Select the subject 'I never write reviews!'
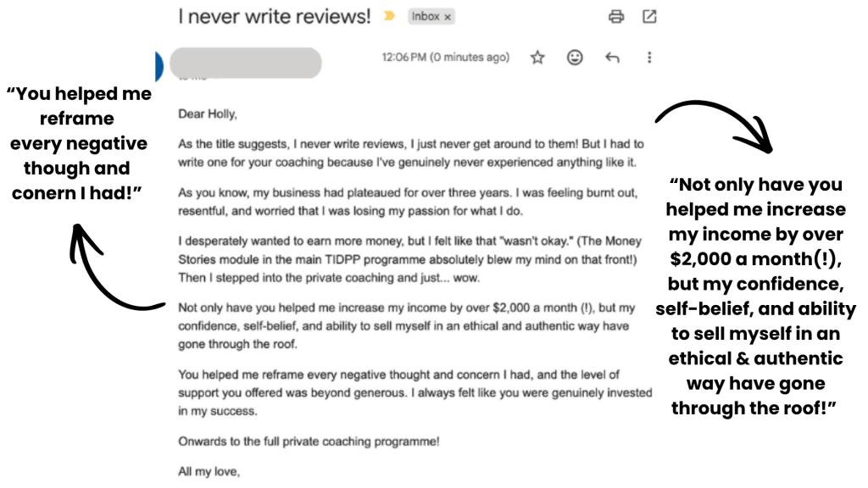Image resolution: width=868 pixels, height=488 pixels. pyautogui.click(x=275, y=17)
